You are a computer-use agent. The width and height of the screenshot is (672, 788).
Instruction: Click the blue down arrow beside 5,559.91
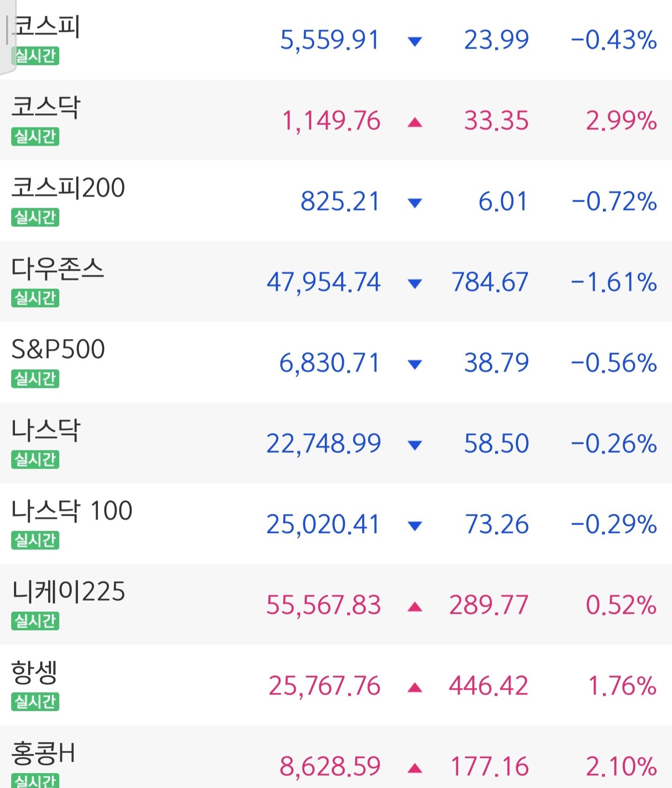[x=415, y=42]
